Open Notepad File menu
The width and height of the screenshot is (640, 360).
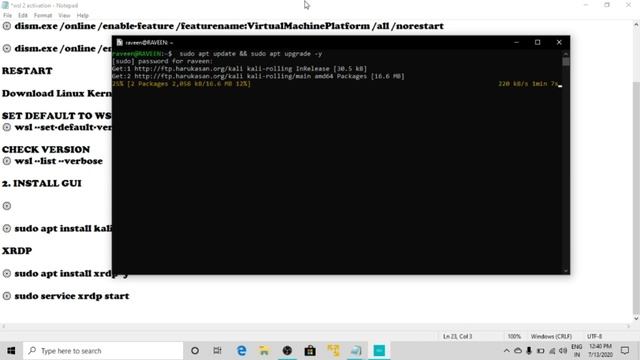(x=7, y=16)
